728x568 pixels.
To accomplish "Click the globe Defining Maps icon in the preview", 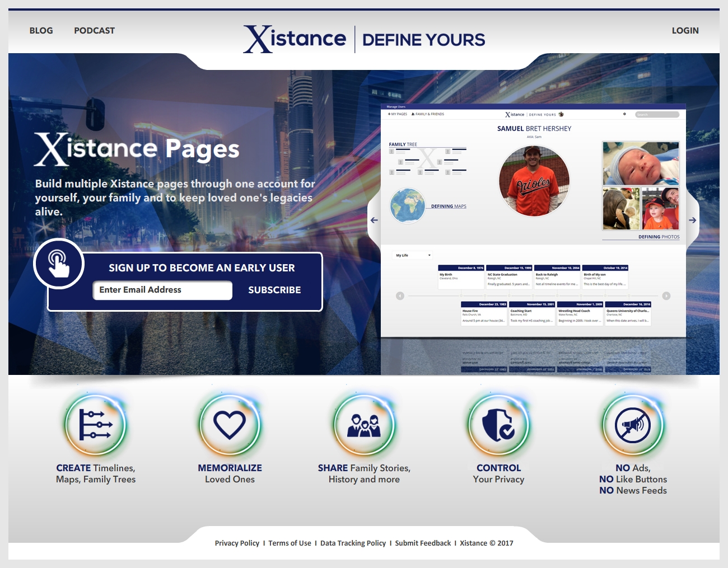I will click(x=408, y=205).
